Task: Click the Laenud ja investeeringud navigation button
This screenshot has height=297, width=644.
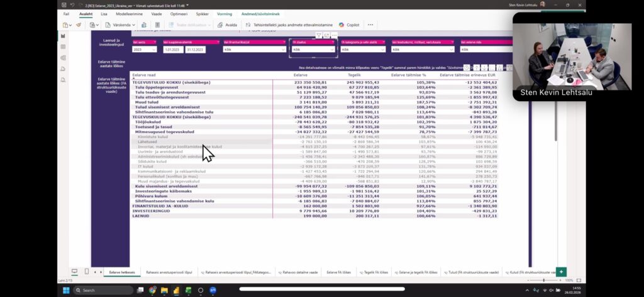Action: point(110,43)
